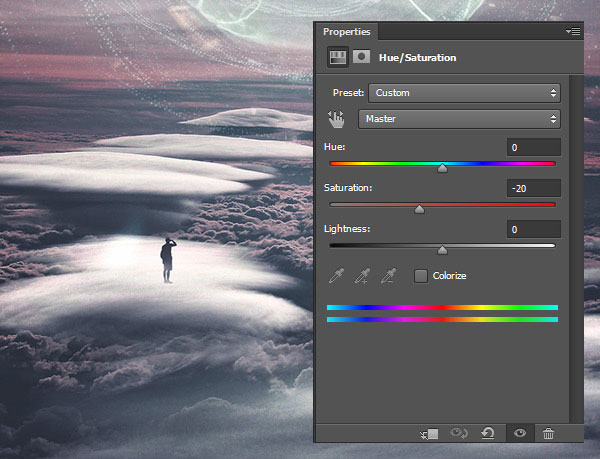Activate the on-image targeted adjustment hand tool
This screenshot has height=459, width=600.
[x=337, y=119]
